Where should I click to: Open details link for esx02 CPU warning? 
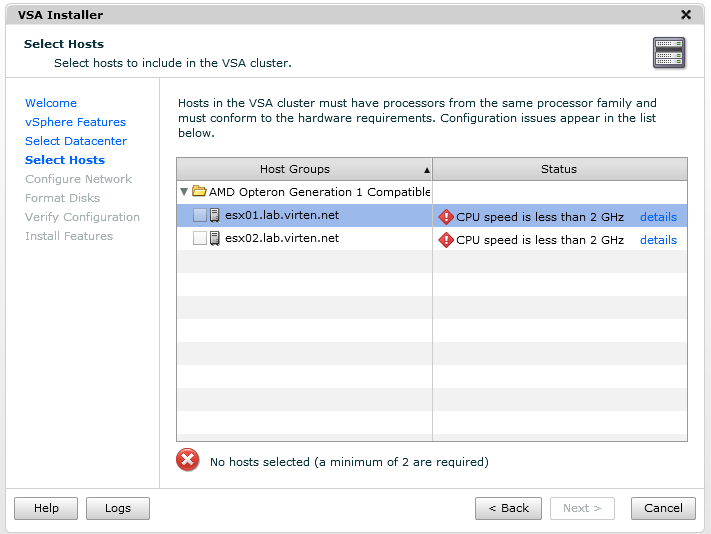[658, 240]
